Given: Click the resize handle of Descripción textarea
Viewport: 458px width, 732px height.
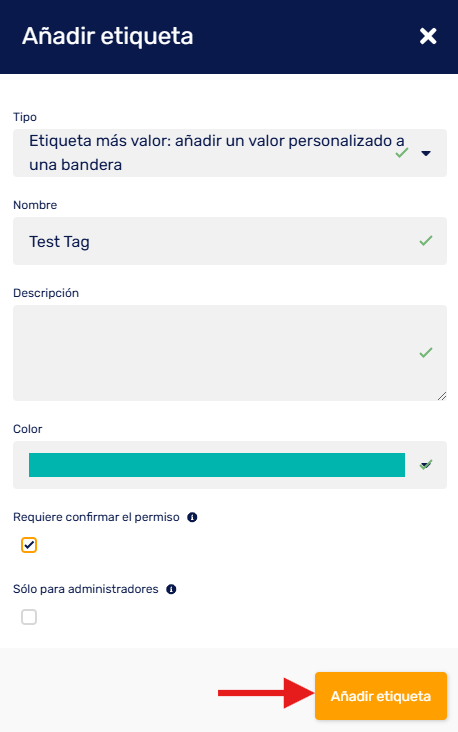Looking at the screenshot, I should (442, 396).
